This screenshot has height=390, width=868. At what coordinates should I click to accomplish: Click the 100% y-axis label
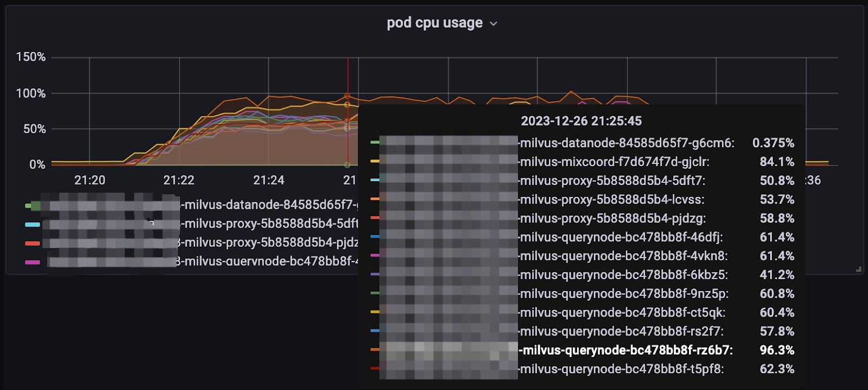click(x=31, y=93)
